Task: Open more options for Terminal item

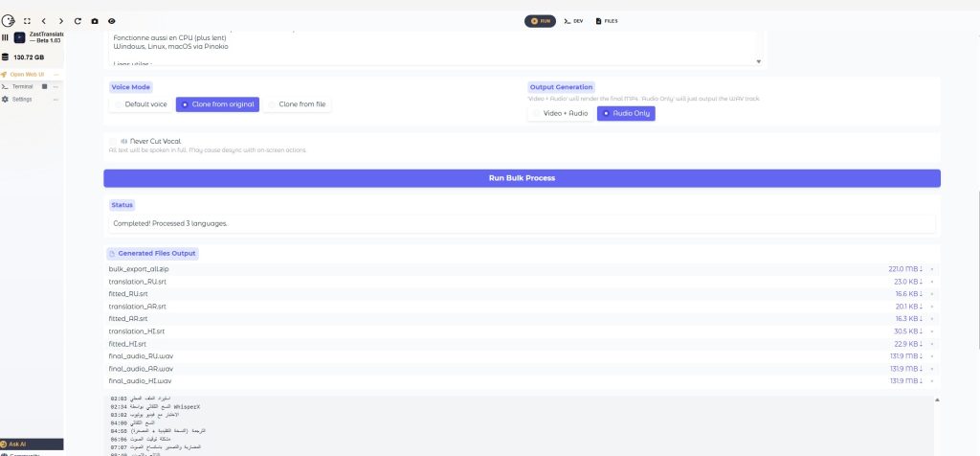Action: [x=56, y=86]
